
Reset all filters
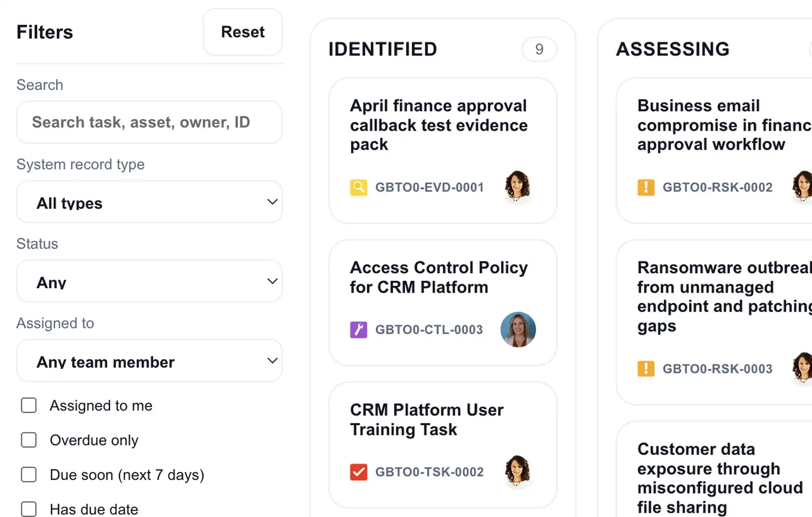click(242, 32)
